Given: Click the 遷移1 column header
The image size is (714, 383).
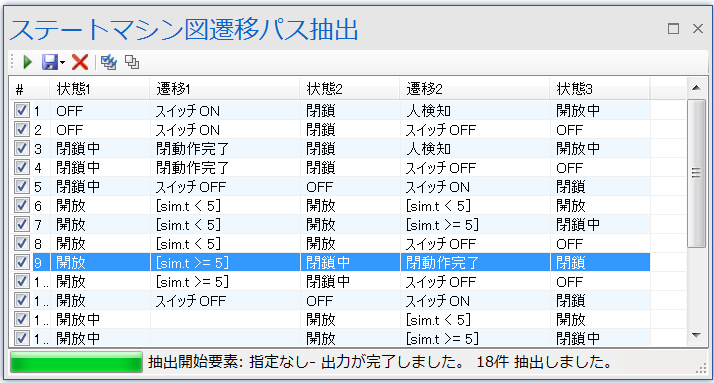Looking at the screenshot, I should pos(224,89).
